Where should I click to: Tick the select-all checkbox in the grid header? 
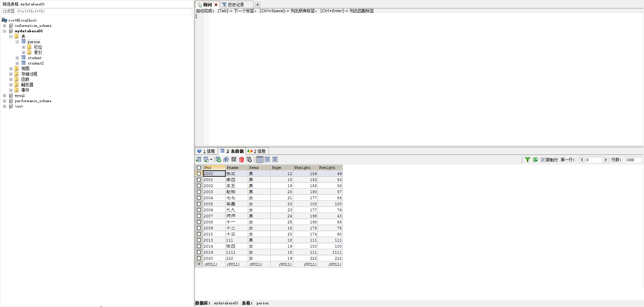(199, 168)
